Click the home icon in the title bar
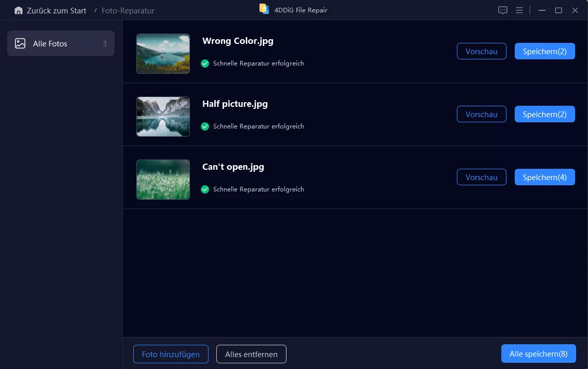 [x=19, y=10]
